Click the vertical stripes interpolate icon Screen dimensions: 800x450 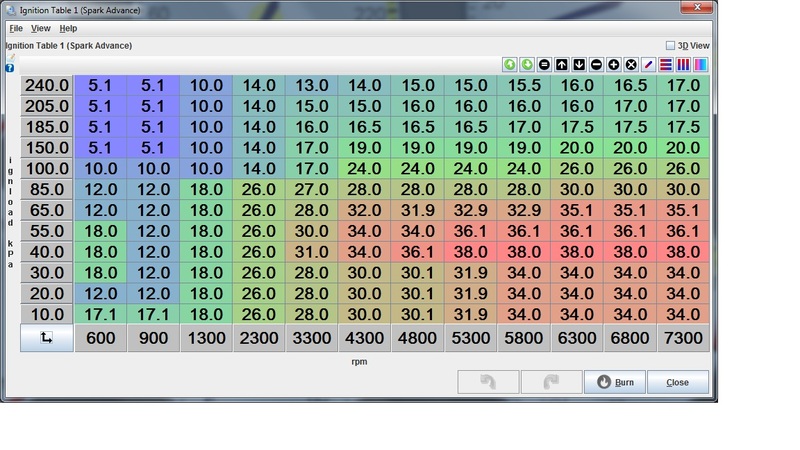tap(683, 65)
